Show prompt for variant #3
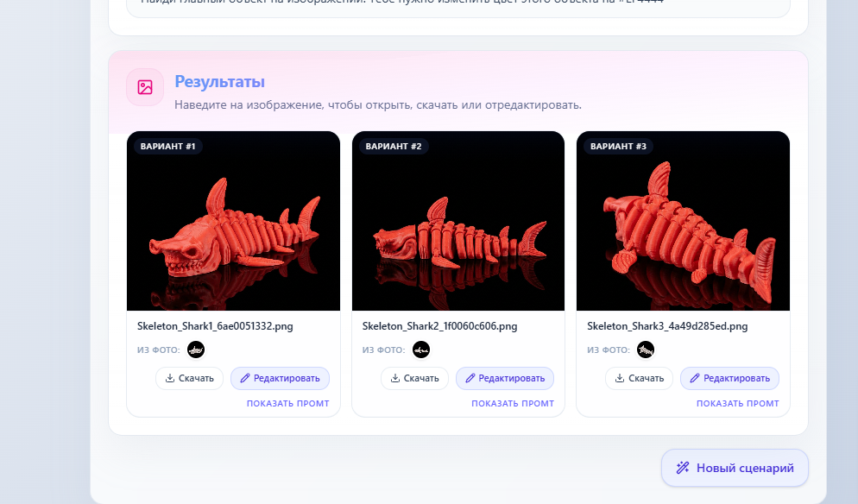 737,403
